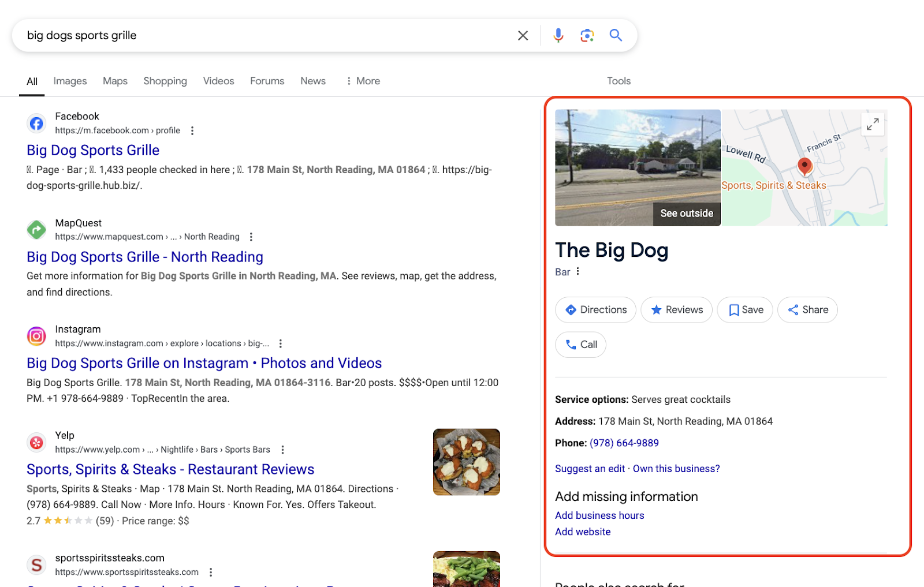Open Big Dog Sports Grille - North Reading link
This screenshot has width=924, height=587.
(145, 257)
